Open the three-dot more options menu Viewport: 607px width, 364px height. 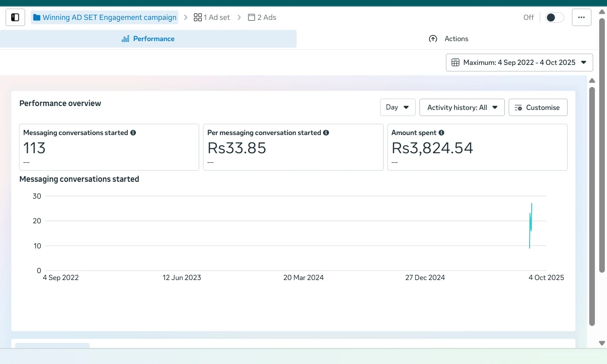coord(581,17)
